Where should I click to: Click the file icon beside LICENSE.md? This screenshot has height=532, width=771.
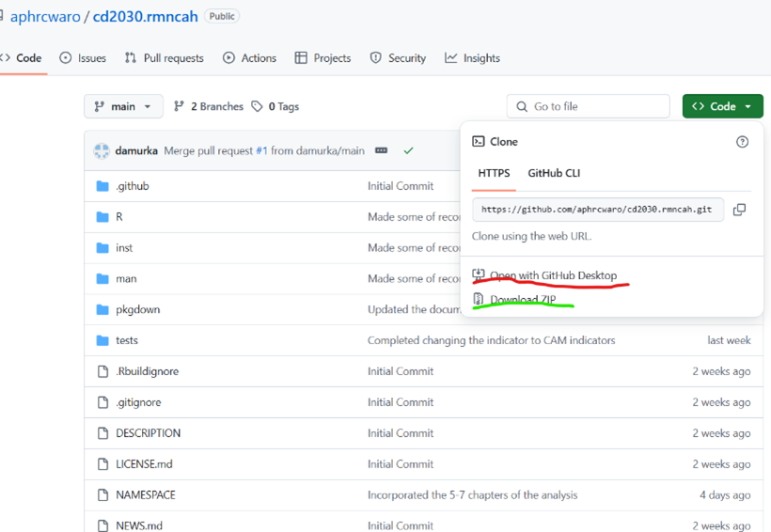tap(102, 464)
